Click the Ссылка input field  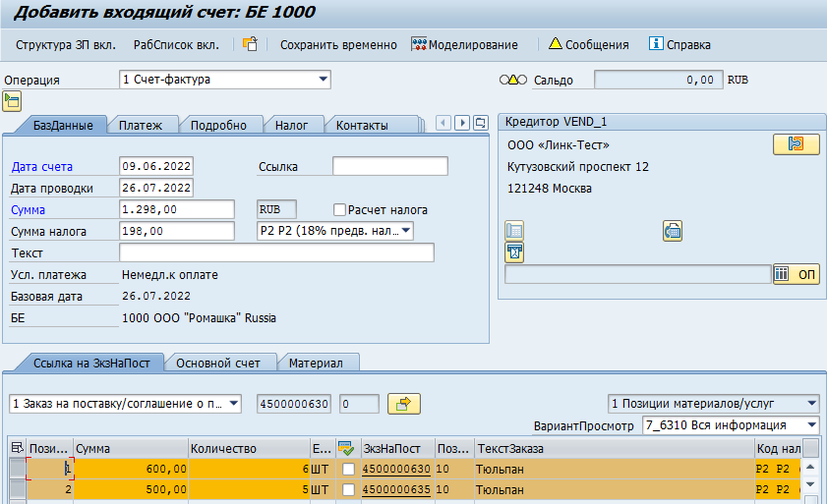(x=389, y=166)
